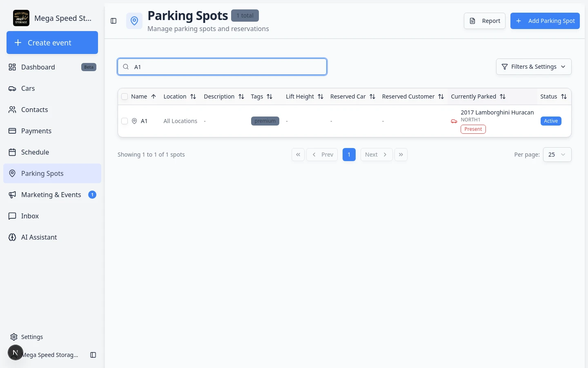Sort by the Location column
Image resolution: width=588 pixels, height=368 pixels.
tap(180, 96)
